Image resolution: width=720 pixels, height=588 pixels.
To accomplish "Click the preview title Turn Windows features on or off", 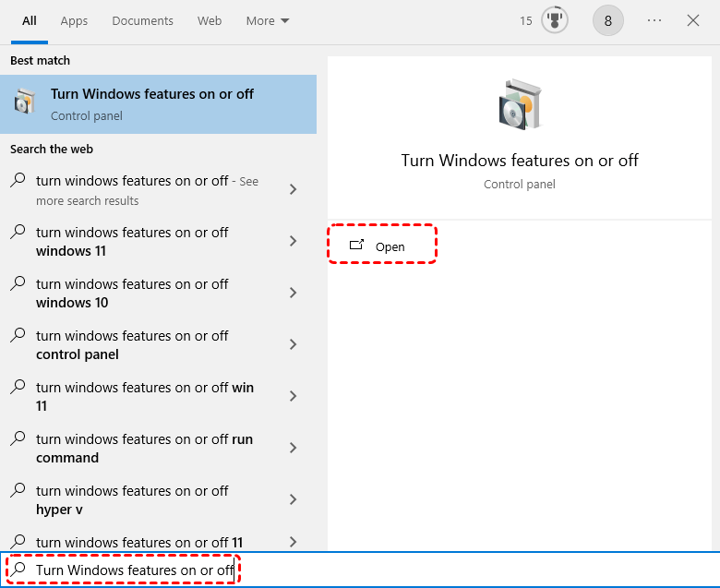I will 520,161.
